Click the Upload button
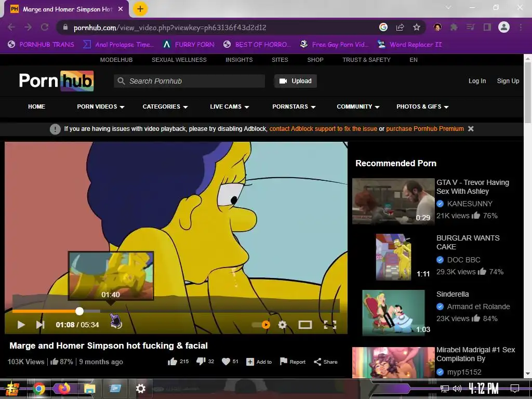532x399 pixels. (x=296, y=81)
